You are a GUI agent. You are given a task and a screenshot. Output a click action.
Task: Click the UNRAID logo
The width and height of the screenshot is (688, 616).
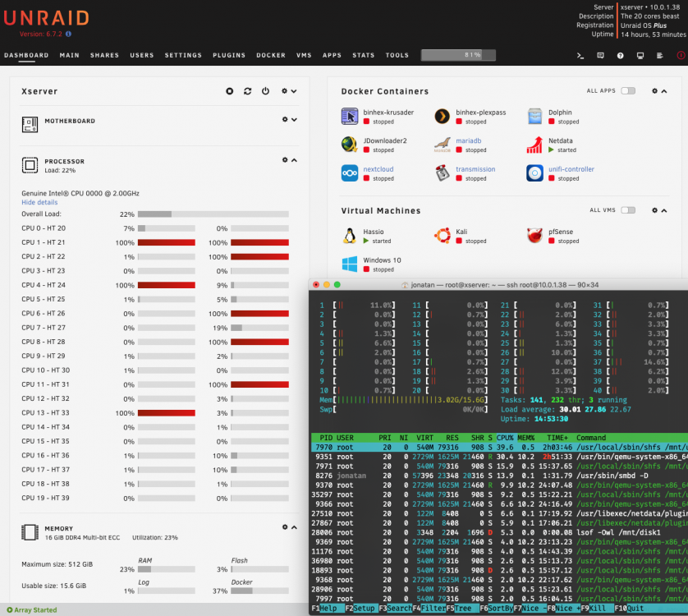(47, 18)
